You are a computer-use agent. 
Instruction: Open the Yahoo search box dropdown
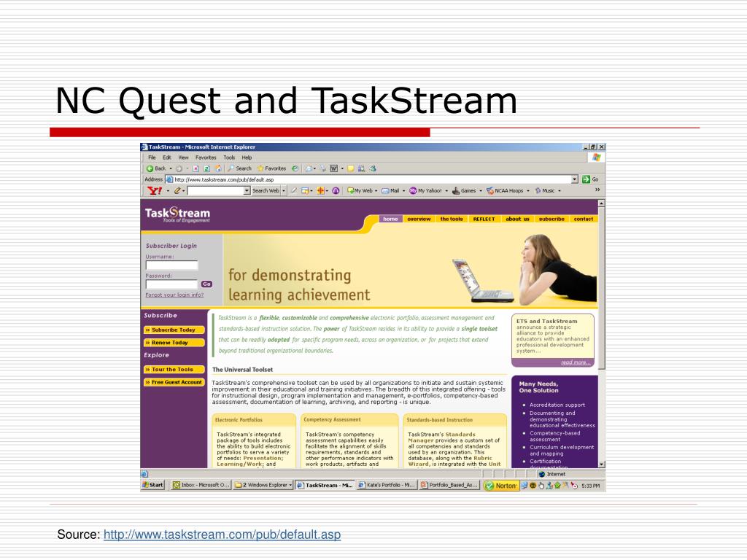[247, 190]
